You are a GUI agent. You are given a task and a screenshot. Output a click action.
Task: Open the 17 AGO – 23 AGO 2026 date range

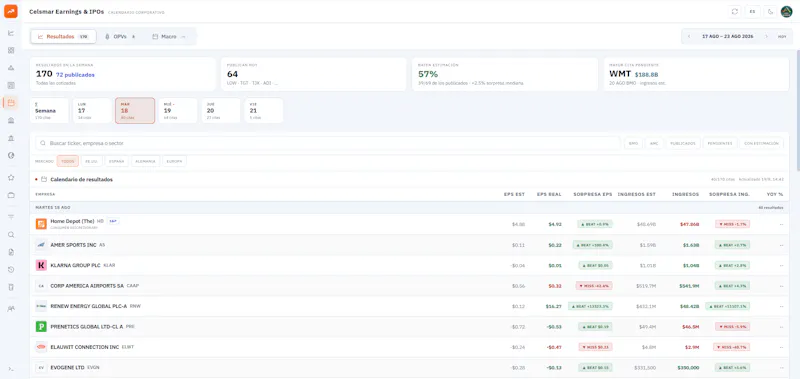point(728,36)
